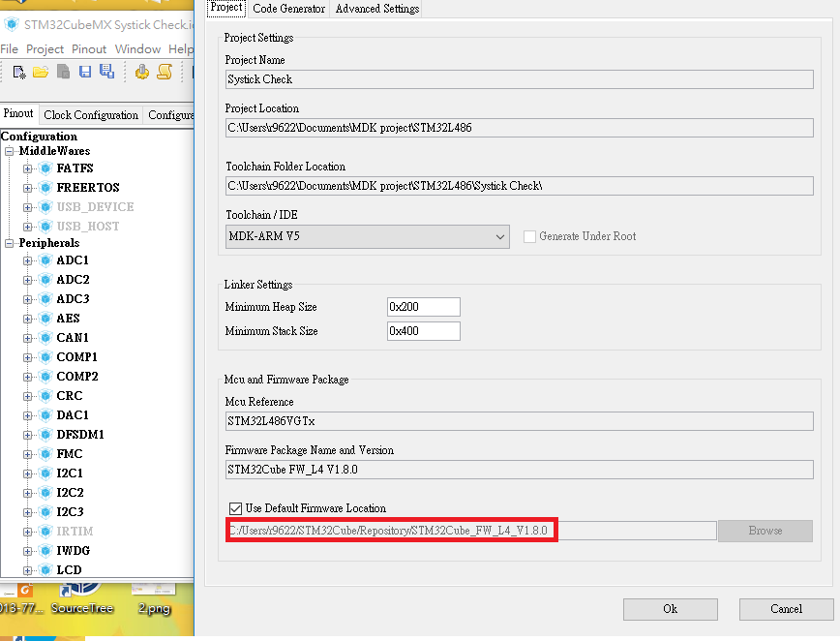840x641 pixels.
Task: Expand the COMP2 tree node
Action: (27, 377)
